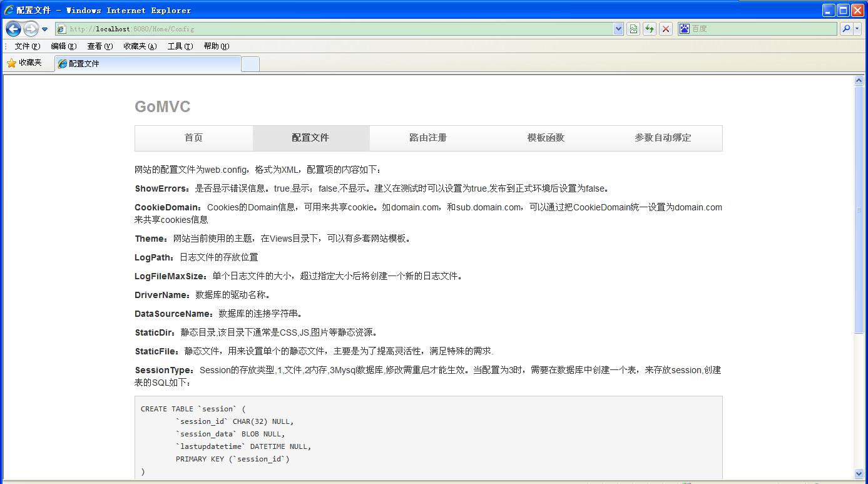Click the page scrollbar down arrow
This screenshot has height=484, width=868.
859,473
